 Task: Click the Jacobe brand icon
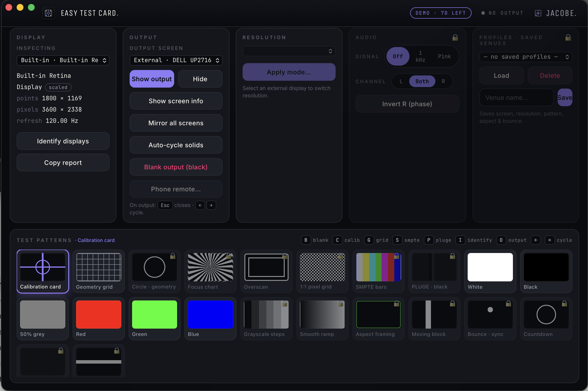coord(538,13)
